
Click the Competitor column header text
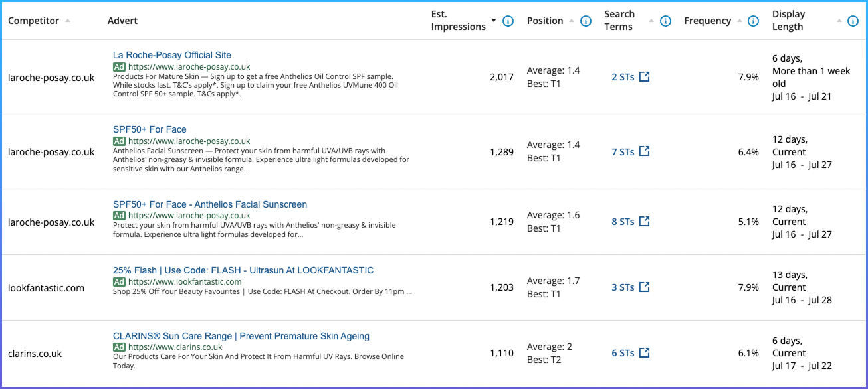click(33, 21)
